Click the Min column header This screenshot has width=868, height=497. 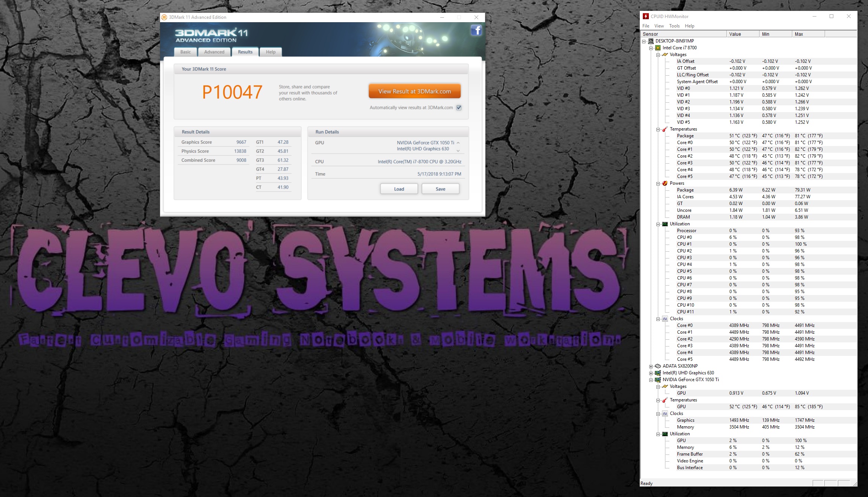click(x=775, y=34)
